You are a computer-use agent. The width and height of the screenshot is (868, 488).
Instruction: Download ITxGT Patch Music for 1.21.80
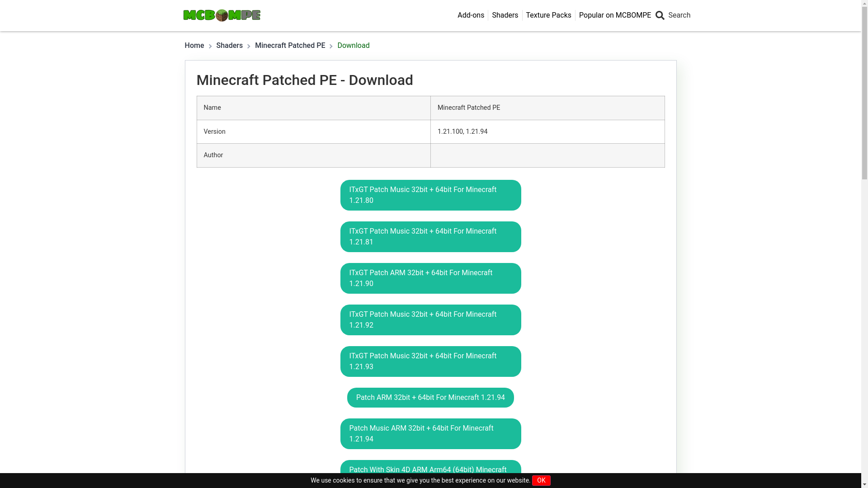point(430,195)
